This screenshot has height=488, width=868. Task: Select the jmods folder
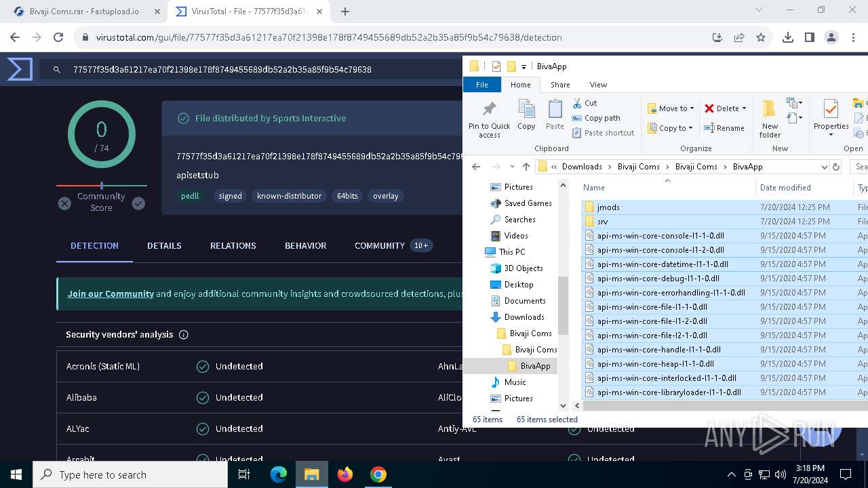[x=608, y=207]
